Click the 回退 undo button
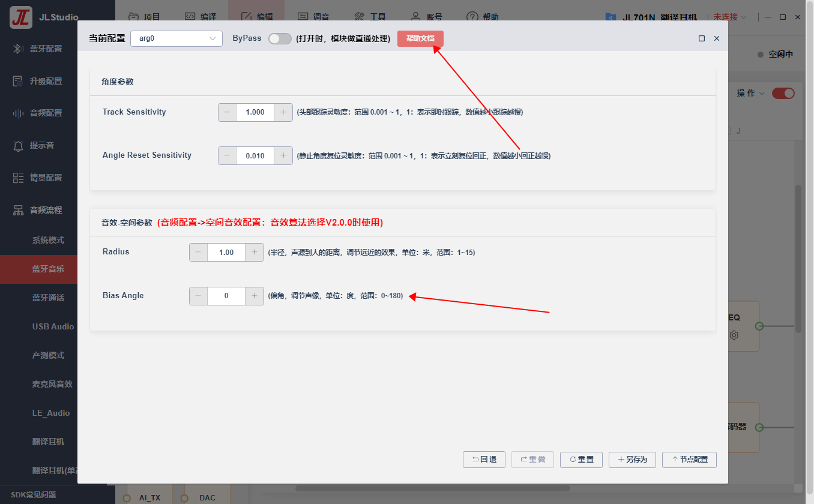The height and width of the screenshot is (504, 814). click(x=484, y=460)
